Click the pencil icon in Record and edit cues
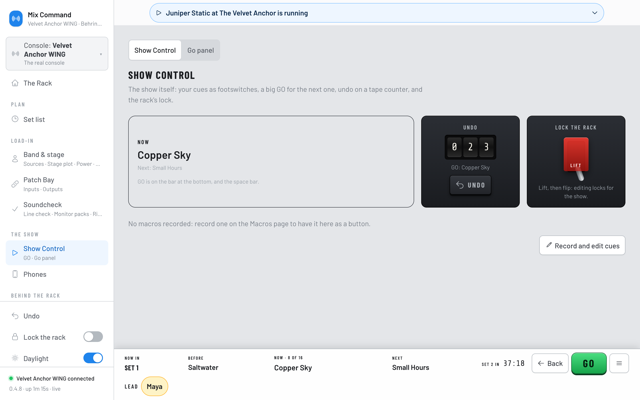The width and height of the screenshot is (640, 400). (549, 245)
